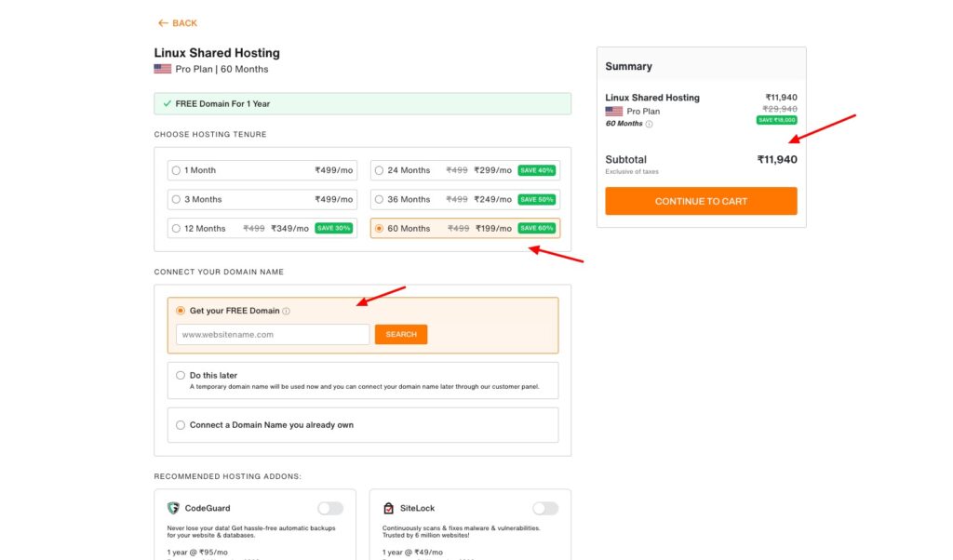Select the 3 Months tenure option

[x=176, y=199]
